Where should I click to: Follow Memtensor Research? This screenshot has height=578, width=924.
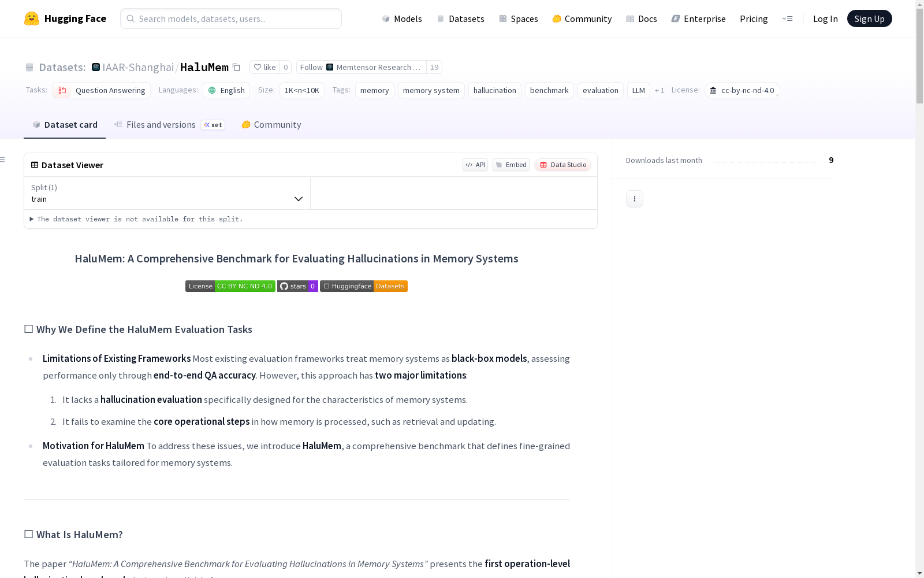(x=362, y=67)
